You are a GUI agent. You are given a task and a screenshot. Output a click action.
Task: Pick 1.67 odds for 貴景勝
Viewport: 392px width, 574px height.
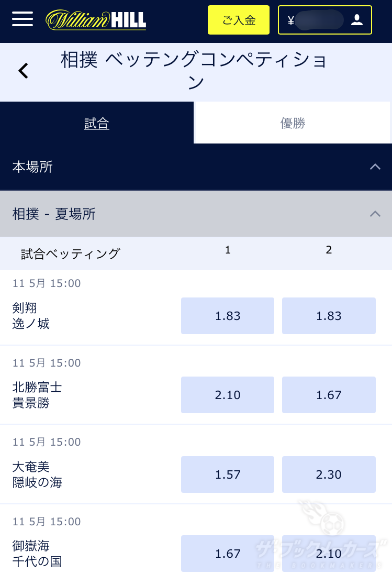click(x=329, y=395)
